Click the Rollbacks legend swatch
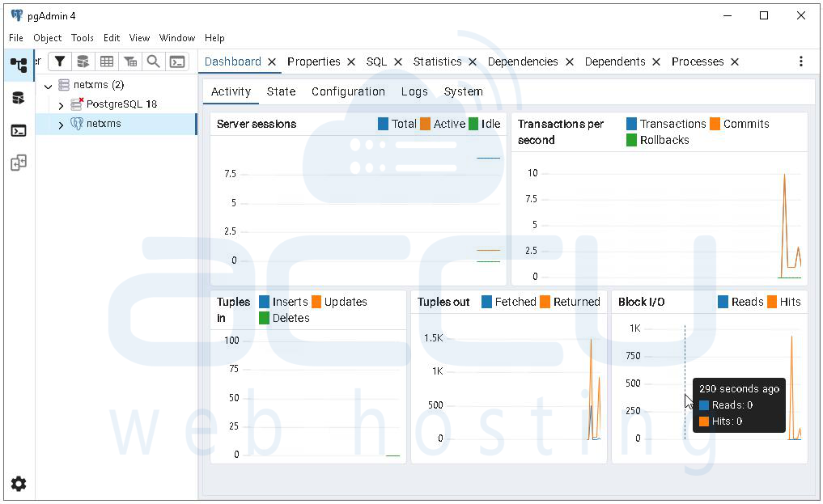The image size is (823, 504). pyautogui.click(x=631, y=140)
